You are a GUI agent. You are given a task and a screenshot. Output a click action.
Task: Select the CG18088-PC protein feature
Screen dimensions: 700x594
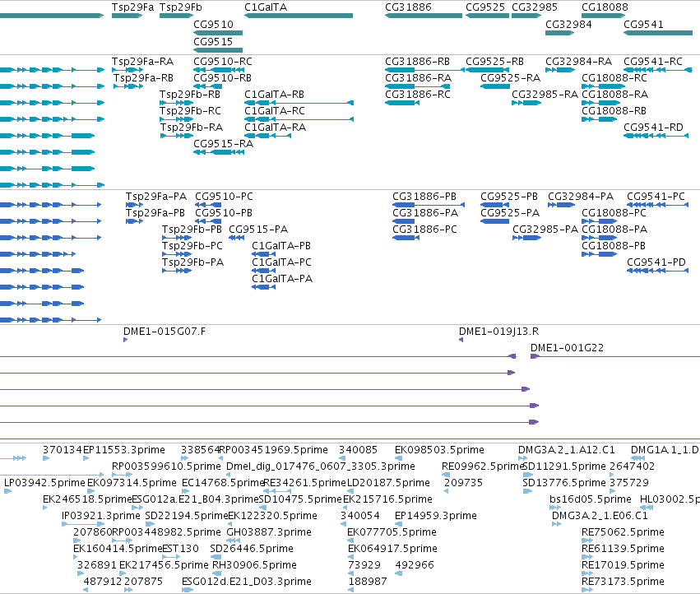(599, 221)
